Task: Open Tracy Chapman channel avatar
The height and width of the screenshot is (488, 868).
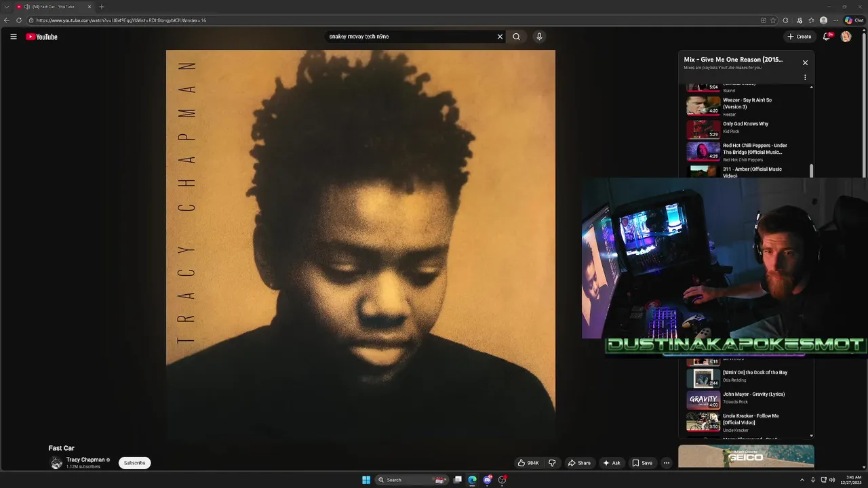Action: [x=56, y=463]
